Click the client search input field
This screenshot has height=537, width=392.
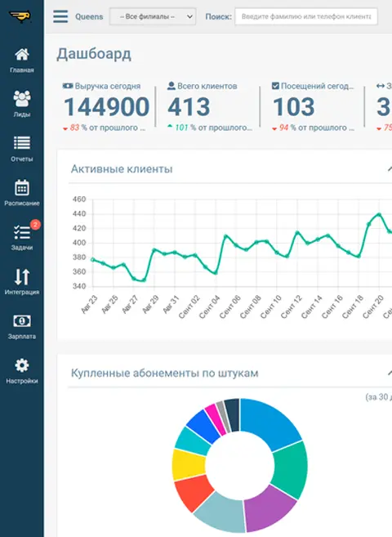[x=306, y=16]
